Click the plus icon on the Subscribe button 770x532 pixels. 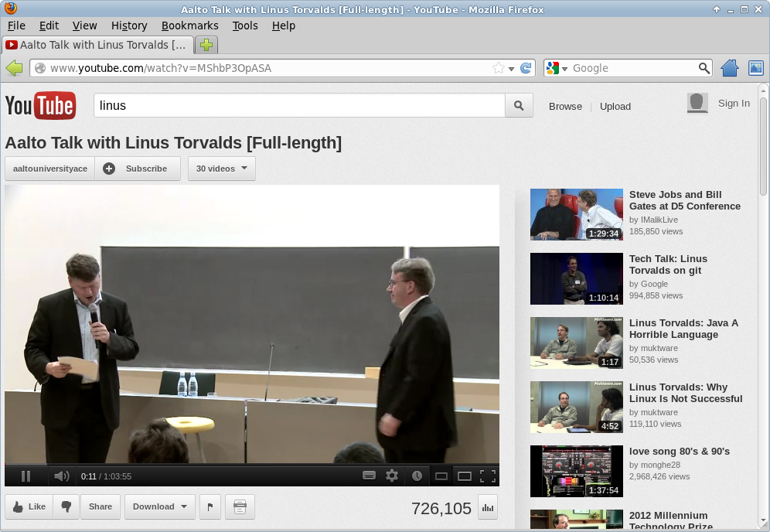pyautogui.click(x=109, y=169)
